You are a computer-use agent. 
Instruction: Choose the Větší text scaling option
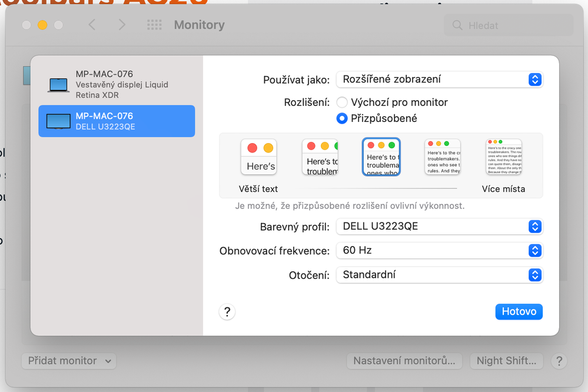pyautogui.click(x=258, y=157)
